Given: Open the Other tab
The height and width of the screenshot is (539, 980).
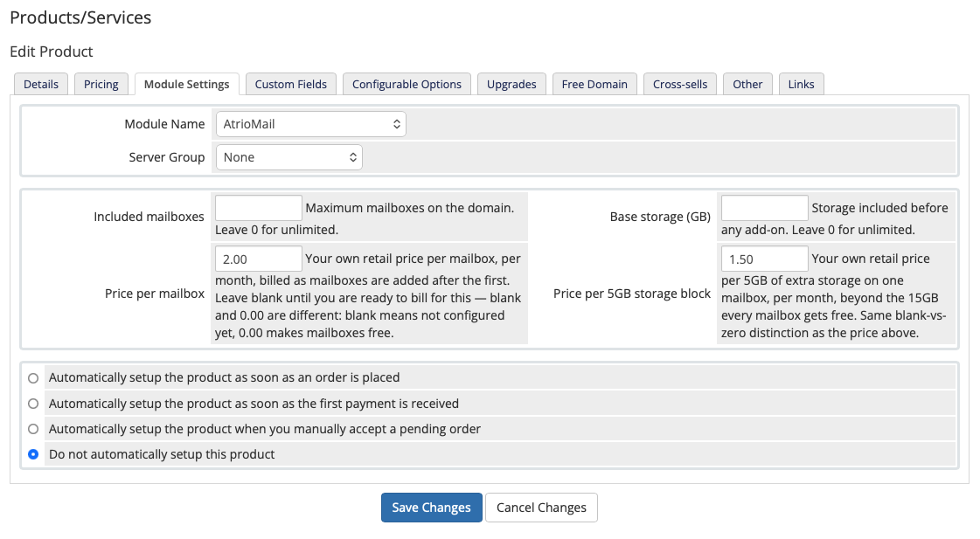Looking at the screenshot, I should 747,85.
